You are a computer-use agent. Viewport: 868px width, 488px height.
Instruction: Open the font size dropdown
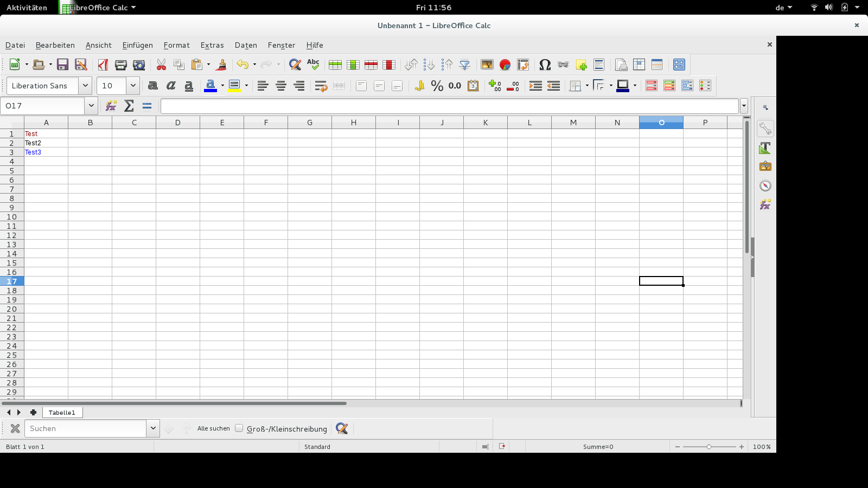133,86
